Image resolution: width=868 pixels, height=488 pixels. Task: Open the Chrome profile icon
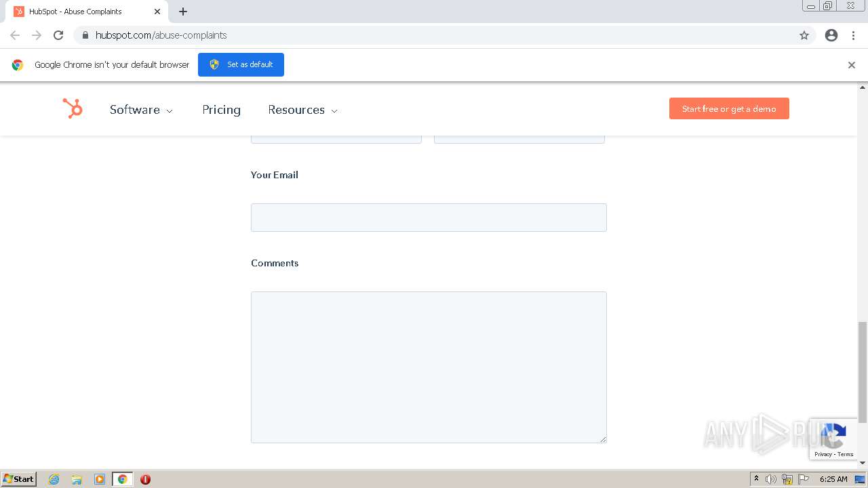click(x=831, y=35)
